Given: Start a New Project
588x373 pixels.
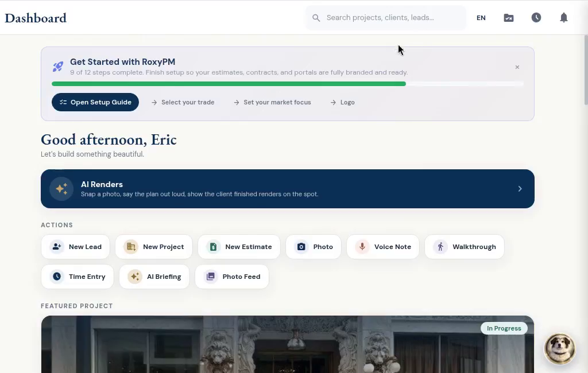Looking at the screenshot, I should (x=154, y=247).
